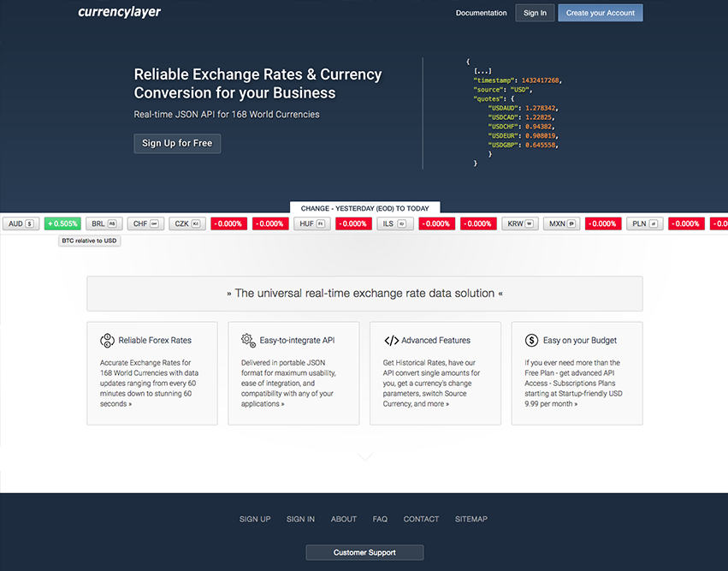Screen dimensions: 728x571
Task: Click the USDGBP quote value 0.645558
Action: click(x=541, y=145)
